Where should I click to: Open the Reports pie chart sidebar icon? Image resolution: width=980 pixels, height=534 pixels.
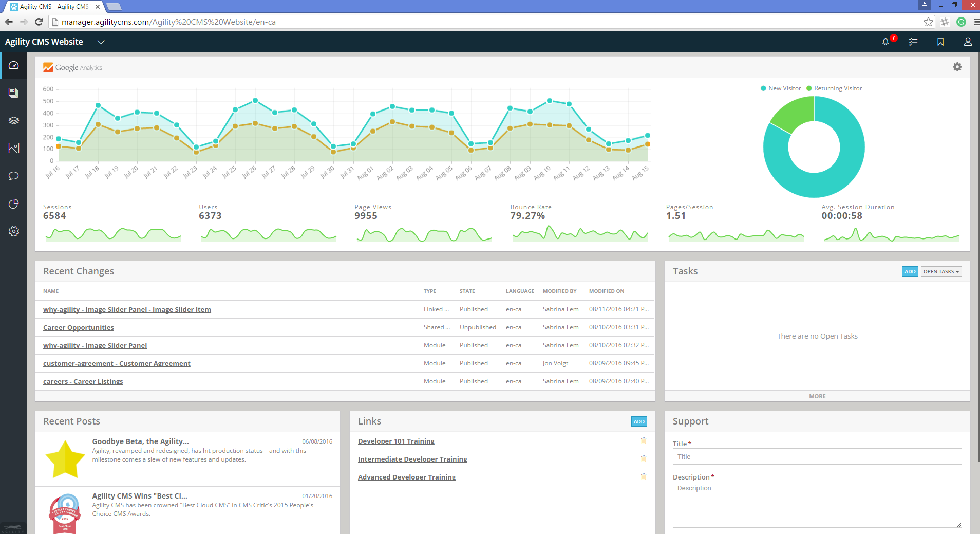coord(14,204)
